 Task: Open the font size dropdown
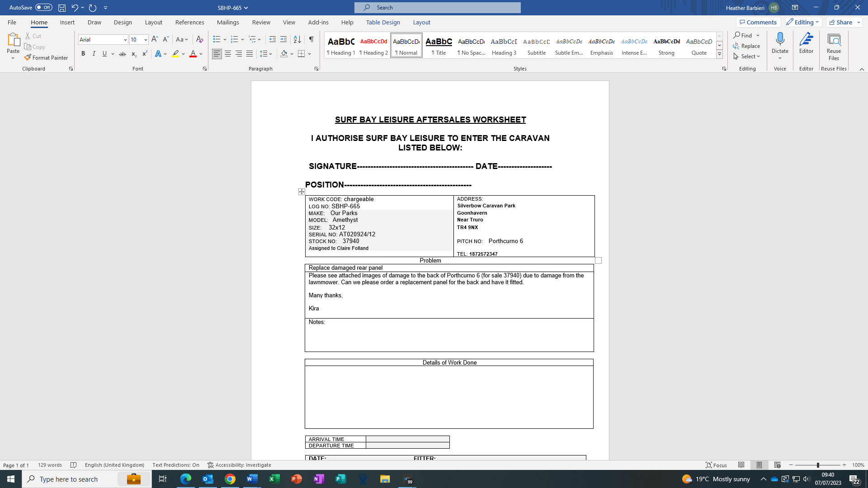[x=146, y=40]
